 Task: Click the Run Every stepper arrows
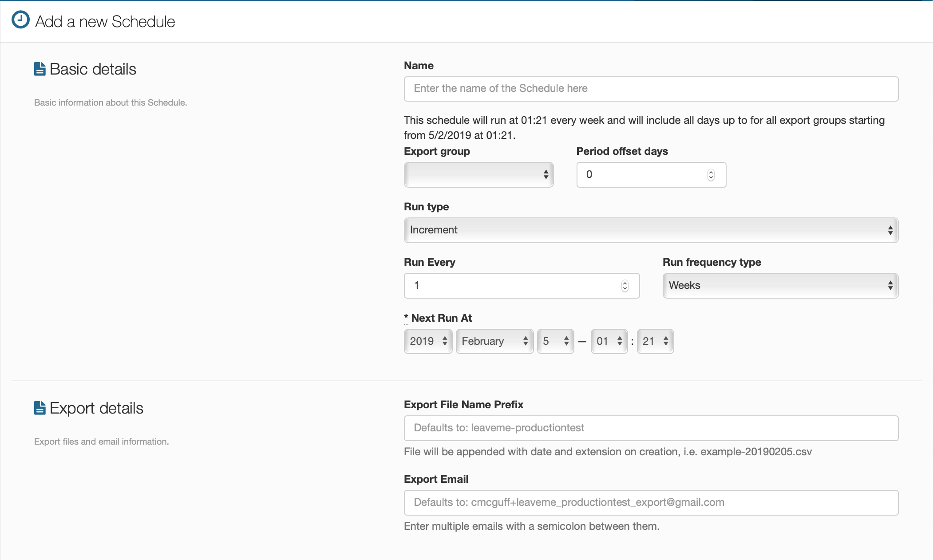click(x=625, y=286)
